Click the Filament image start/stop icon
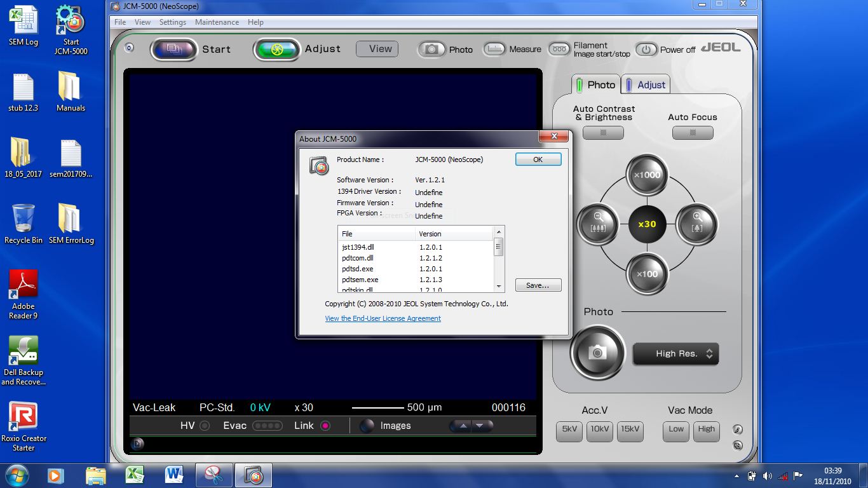This screenshot has width=868, height=488. tap(559, 48)
